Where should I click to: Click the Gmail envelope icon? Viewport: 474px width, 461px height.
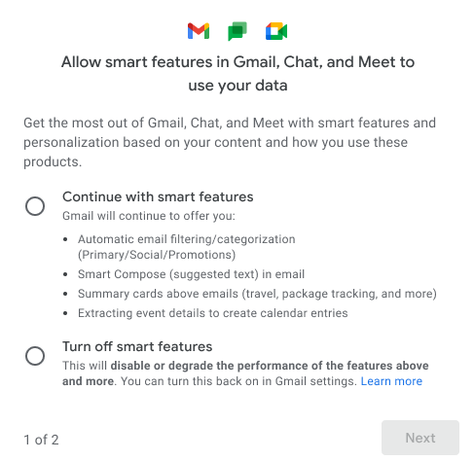point(198,31)
